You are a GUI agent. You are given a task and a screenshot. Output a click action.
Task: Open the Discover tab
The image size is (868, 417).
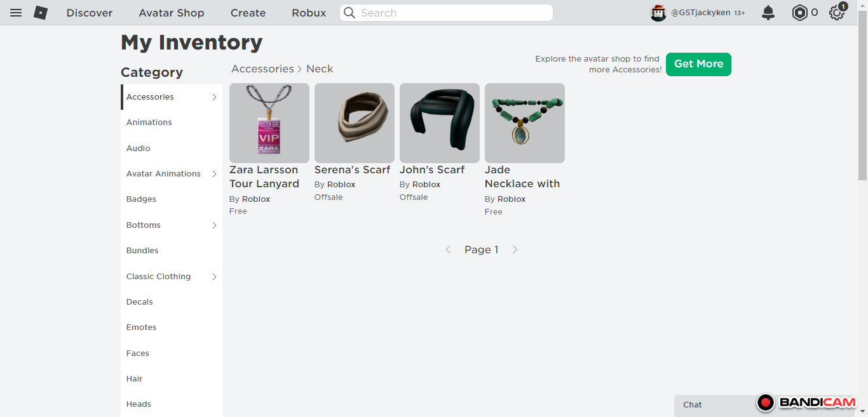click(x=90, y=13)
